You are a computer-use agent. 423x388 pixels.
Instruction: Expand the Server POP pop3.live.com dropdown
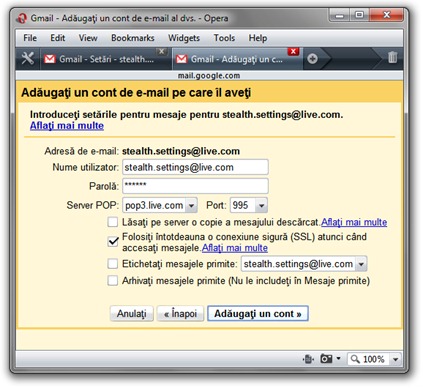pos(191,206)
